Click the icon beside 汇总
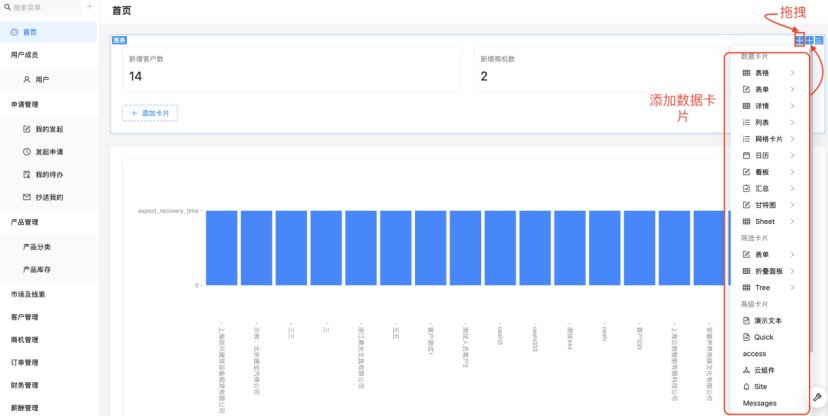 [746, 188]
